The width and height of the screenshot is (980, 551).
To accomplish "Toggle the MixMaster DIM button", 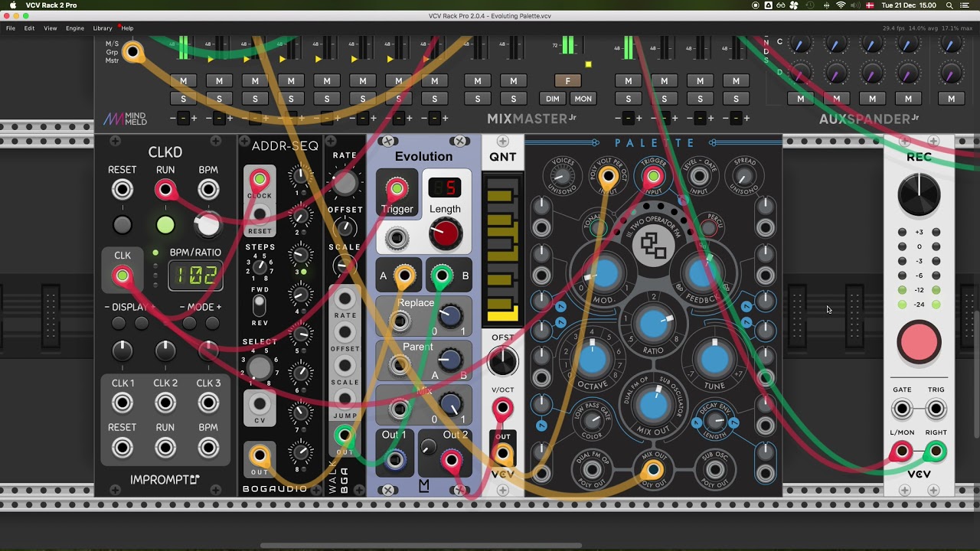I will pos(552,99).
